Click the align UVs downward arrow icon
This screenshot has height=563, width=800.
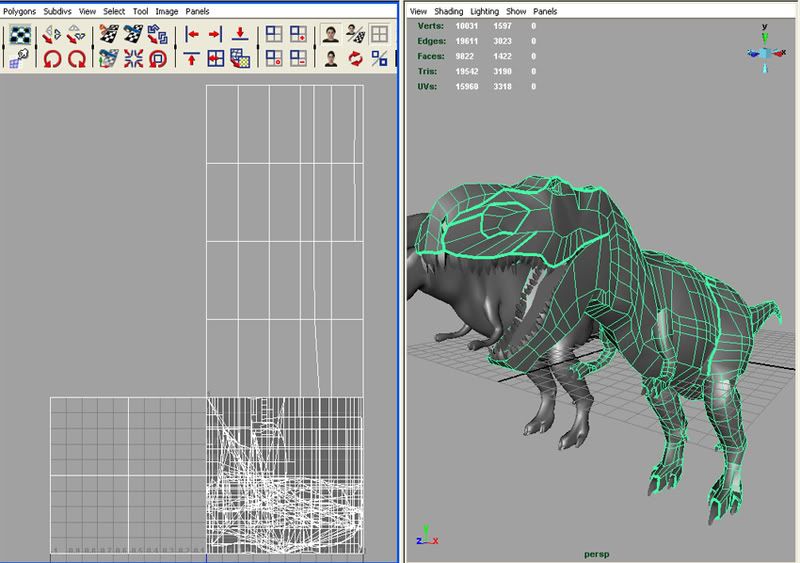coord(240,35)
